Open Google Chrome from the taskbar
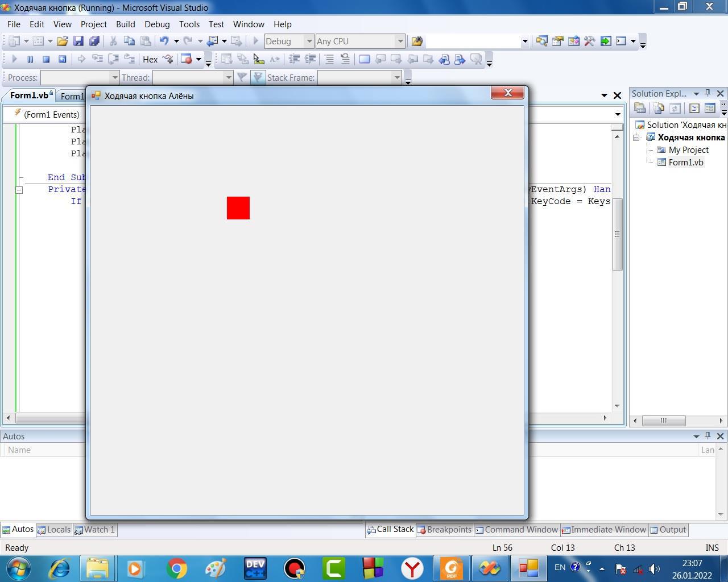This screenshot has width=728, height=582. pos(177,568)
